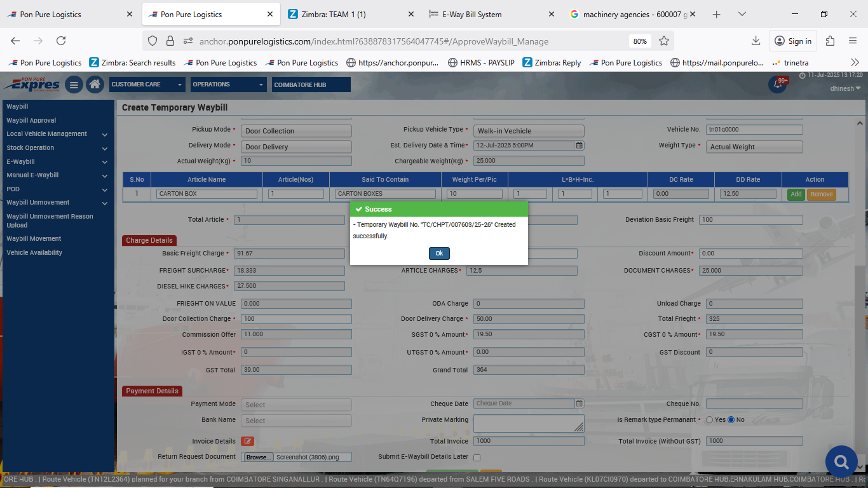Screen dimensions: 868x488
Task: Click the browser zoom 80% indicator
Action: pos(639,41)
